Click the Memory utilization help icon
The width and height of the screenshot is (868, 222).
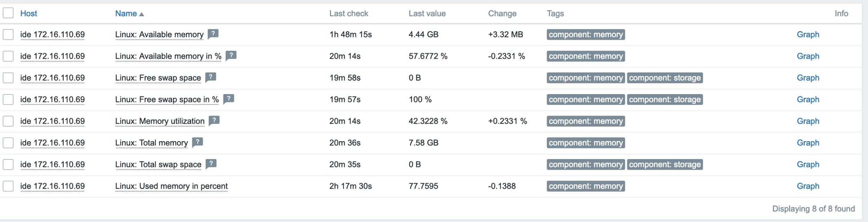(214, 121)
